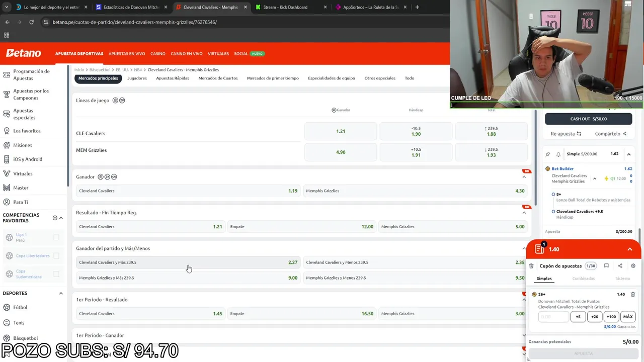
Task: Pick Cleveland Cavaliers y Más 239.5 odds
Action: pos(188,262)
